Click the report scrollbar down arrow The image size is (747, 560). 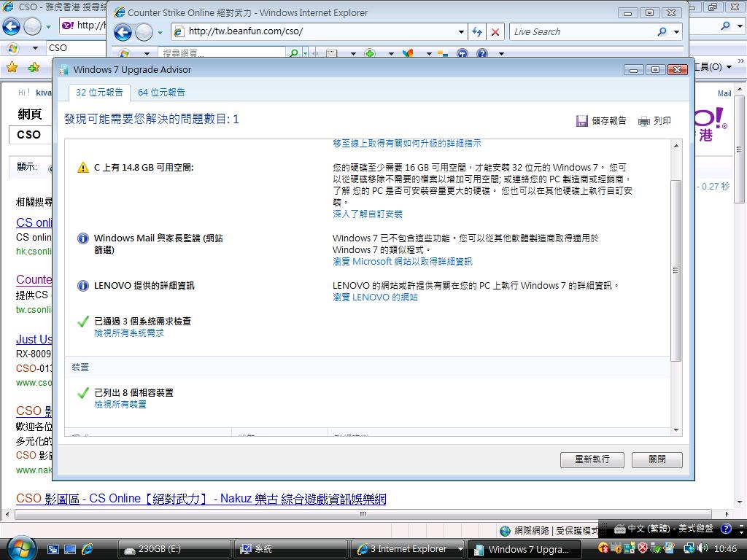pyautogui.click(x=676, y=430)
